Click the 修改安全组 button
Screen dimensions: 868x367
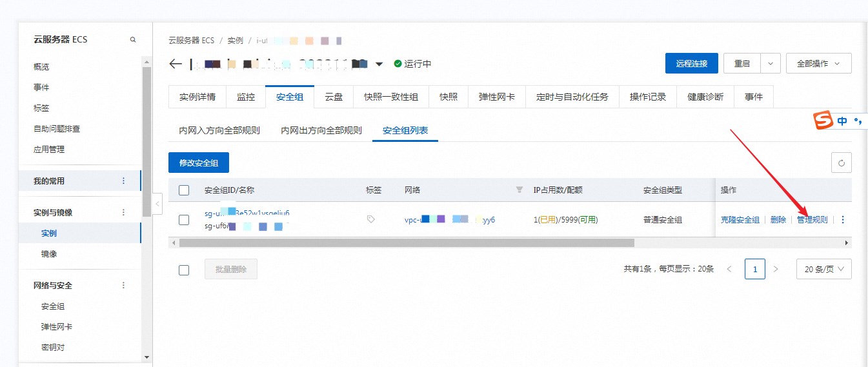click(199, 163)
